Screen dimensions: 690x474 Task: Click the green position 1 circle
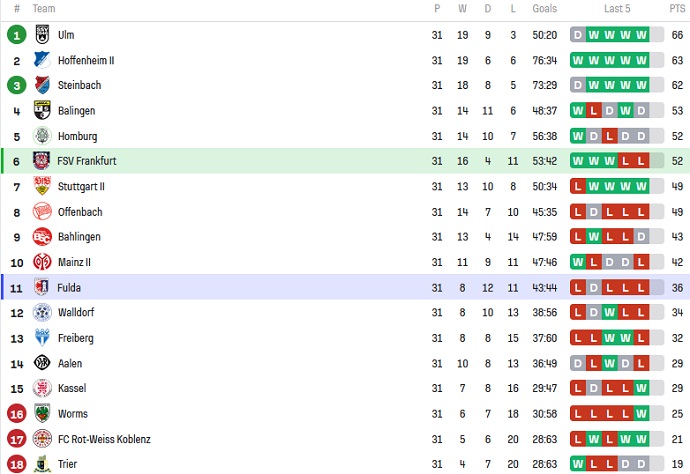point(16,35)
